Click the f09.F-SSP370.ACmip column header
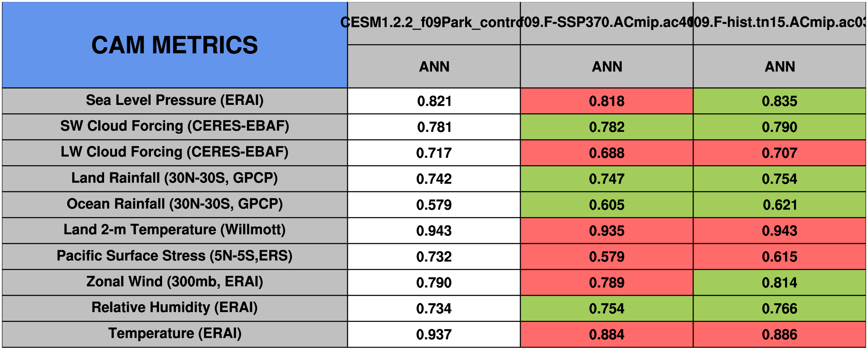Screen dimensions: 868x350 pyautogui.click(x=606, y=23)
